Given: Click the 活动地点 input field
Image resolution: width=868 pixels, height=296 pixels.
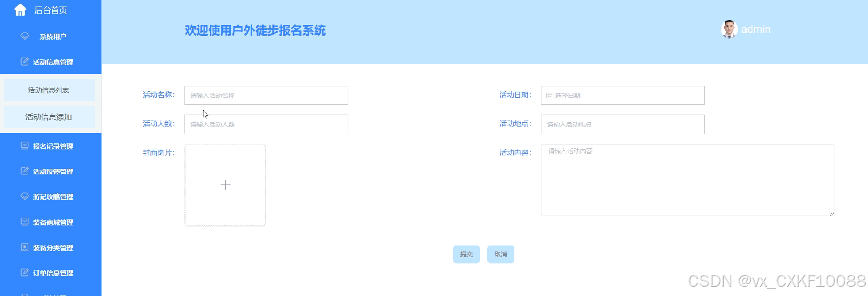Looking at the screenshot, I should [623, 124].
